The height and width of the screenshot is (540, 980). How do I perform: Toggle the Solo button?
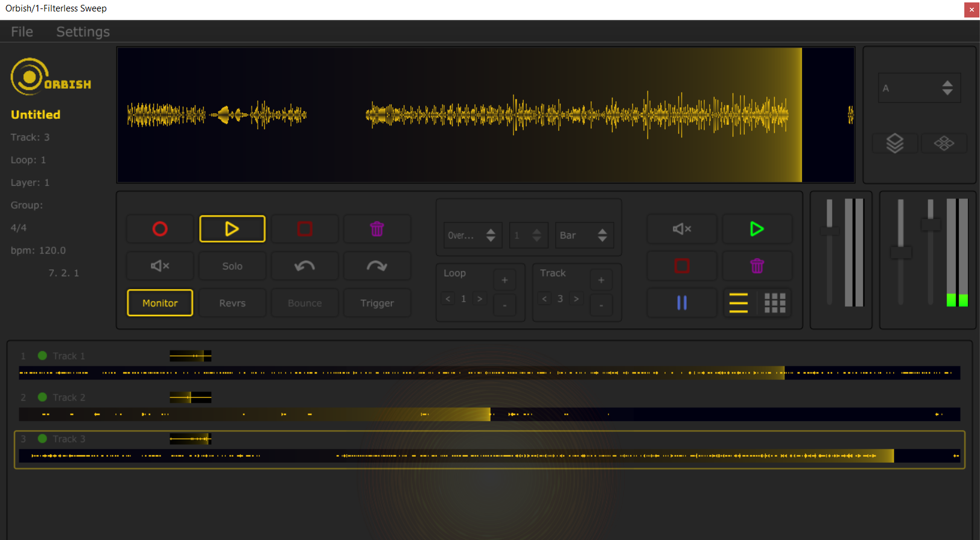point(232,266)
